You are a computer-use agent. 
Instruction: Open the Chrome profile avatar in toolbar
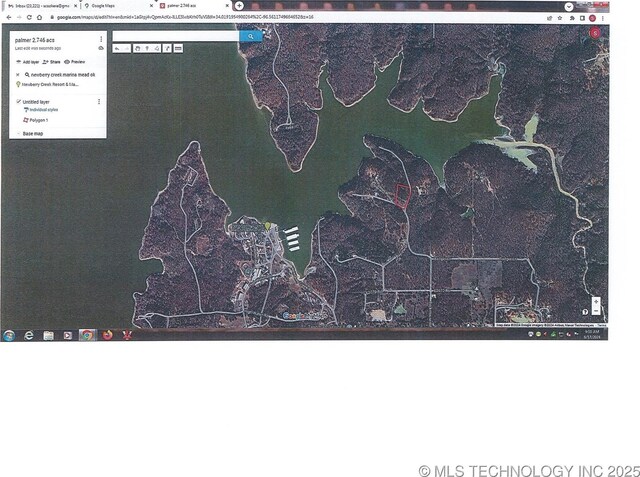592,18
